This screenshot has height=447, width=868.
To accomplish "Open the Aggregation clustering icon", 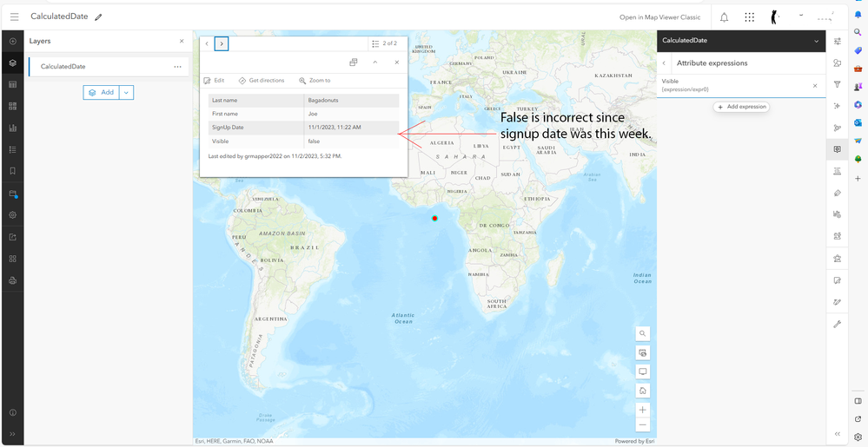I will point(837,128).
